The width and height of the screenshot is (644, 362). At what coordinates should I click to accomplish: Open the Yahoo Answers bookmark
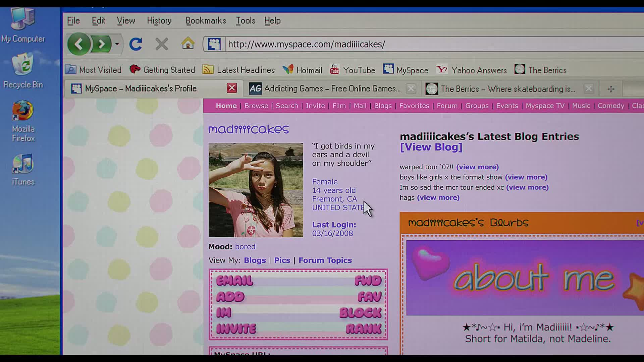(x=472, y=70)
